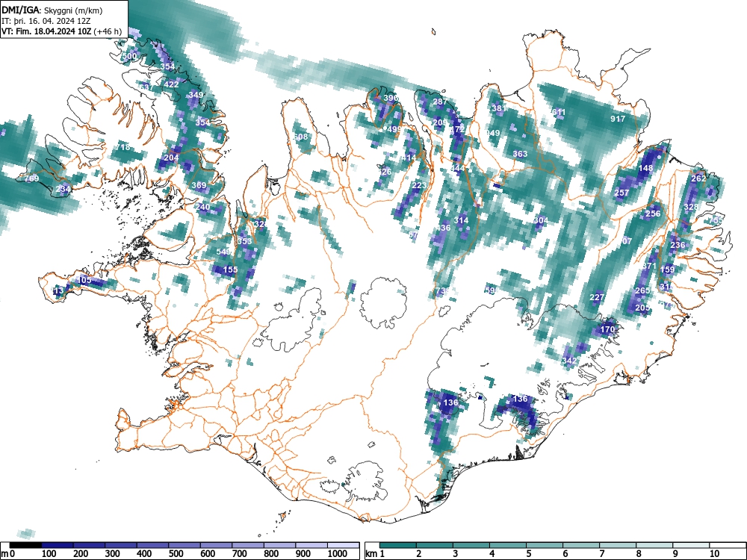
Task: Click the 'DMI/IGA: Skyggni (m/km)' title text
Action: tap(52, 10)
